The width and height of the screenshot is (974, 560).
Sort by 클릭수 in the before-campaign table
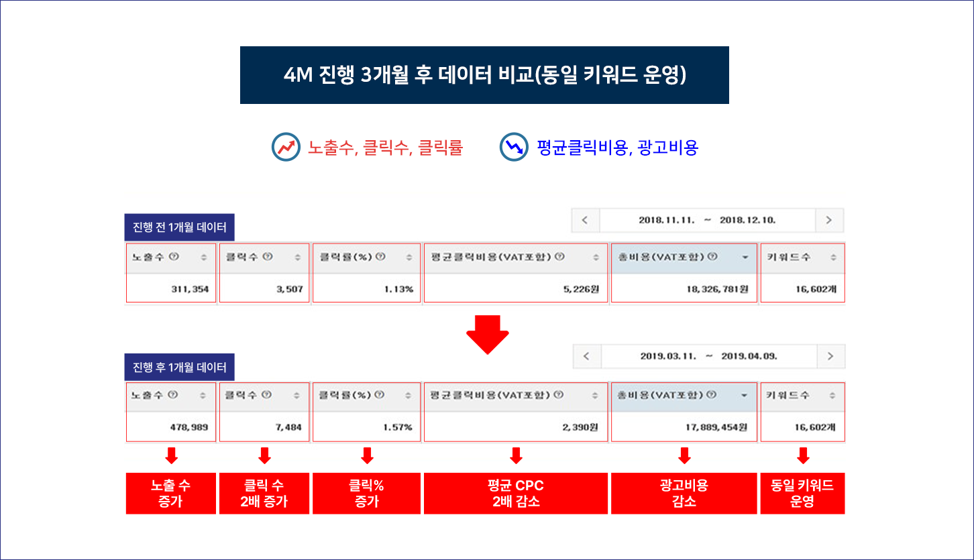297,258
